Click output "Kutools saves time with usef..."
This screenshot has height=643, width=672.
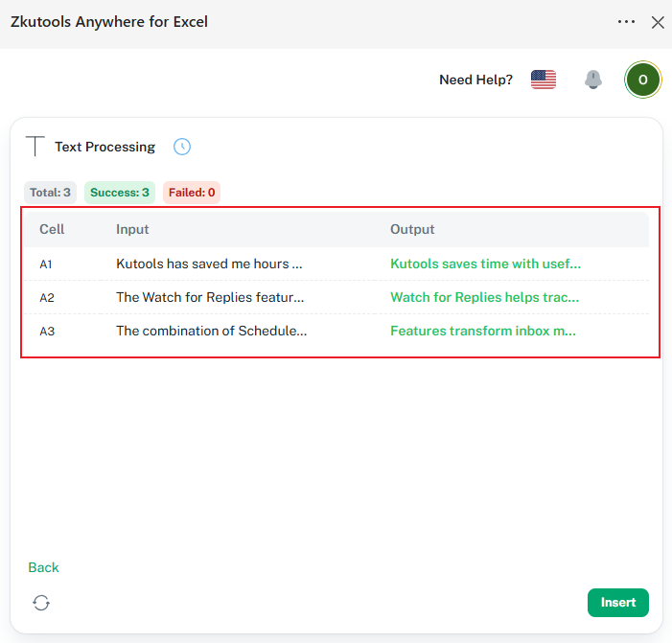pos(486,264)
